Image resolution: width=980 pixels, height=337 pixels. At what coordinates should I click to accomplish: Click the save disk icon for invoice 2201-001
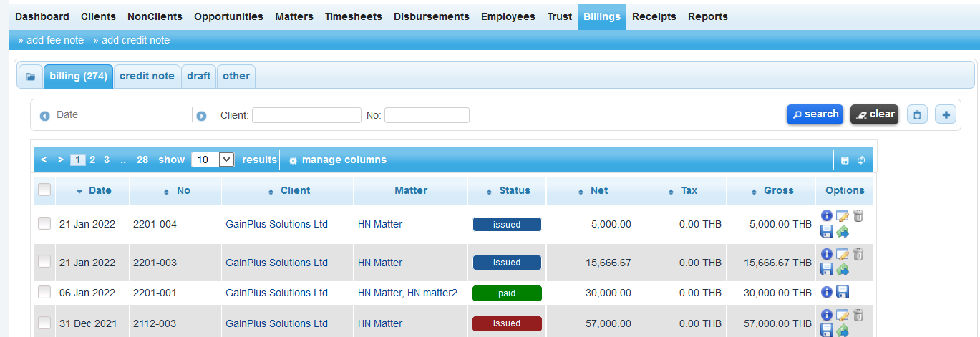(x=843, y=292)
